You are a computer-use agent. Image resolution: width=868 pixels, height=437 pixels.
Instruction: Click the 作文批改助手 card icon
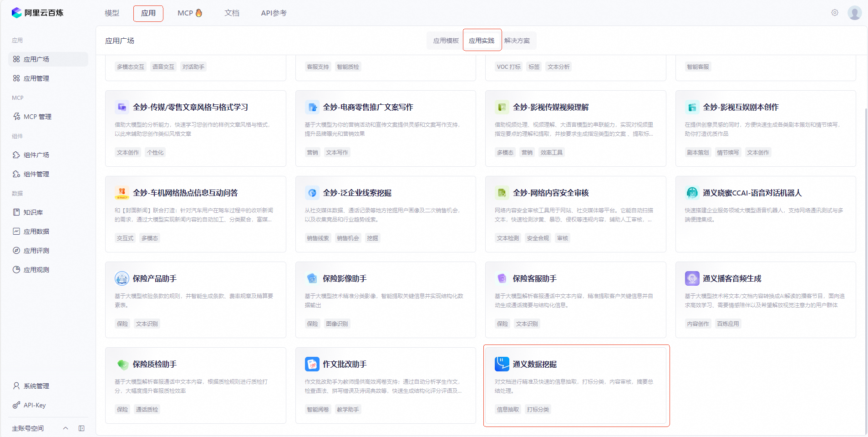(312, 364)
